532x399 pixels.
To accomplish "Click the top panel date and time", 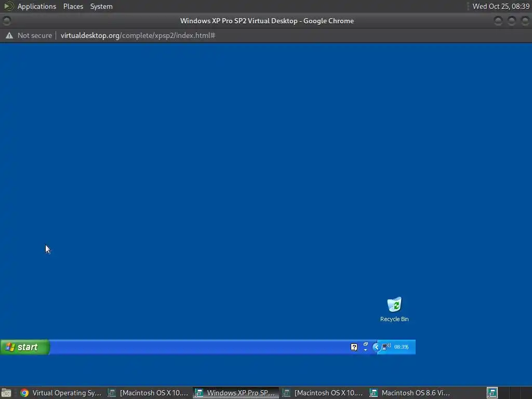I will pyautogui.click(x=501, y=6).
